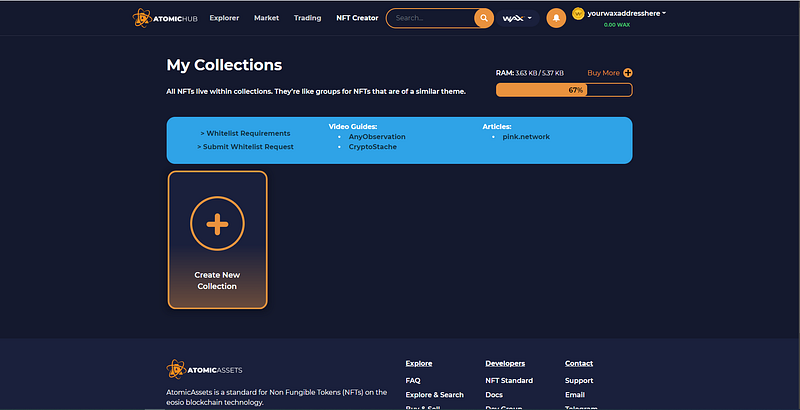Open notifications via the bell icon
800x410 pixels.
(556, 18)
